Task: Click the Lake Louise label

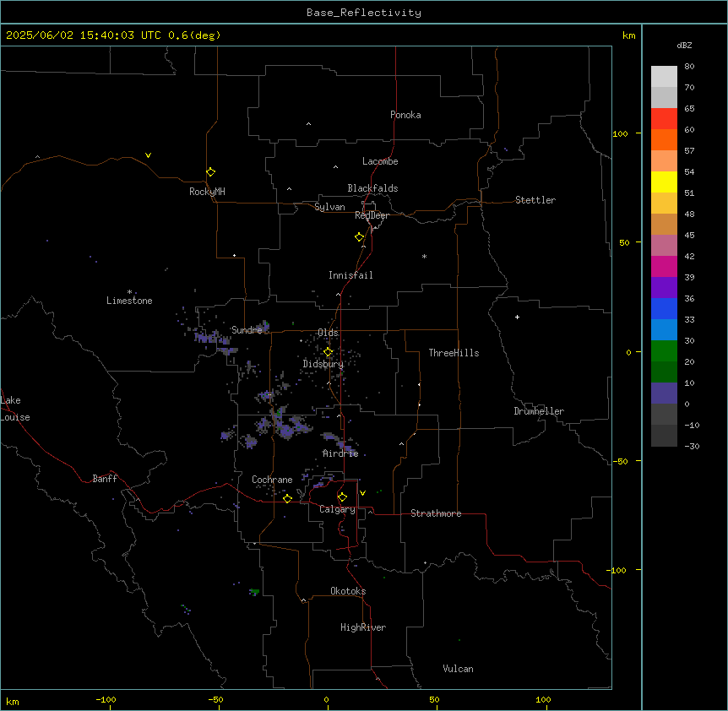Action: 15,409
